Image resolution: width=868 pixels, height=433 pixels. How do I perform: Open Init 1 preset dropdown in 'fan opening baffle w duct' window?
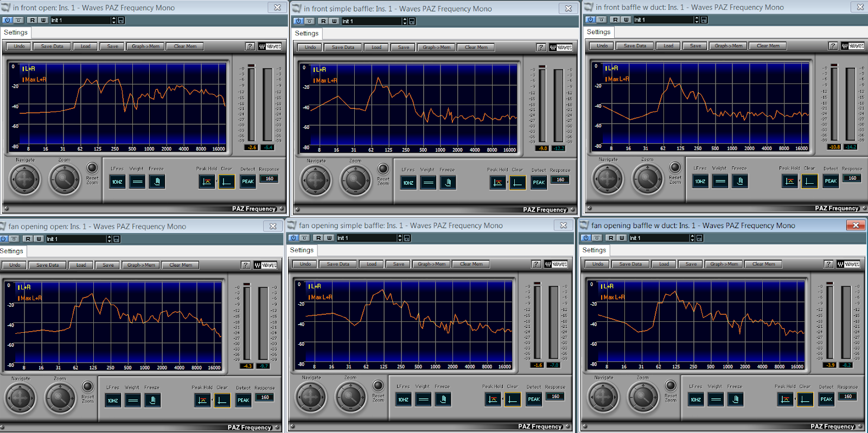coord(661,238)
